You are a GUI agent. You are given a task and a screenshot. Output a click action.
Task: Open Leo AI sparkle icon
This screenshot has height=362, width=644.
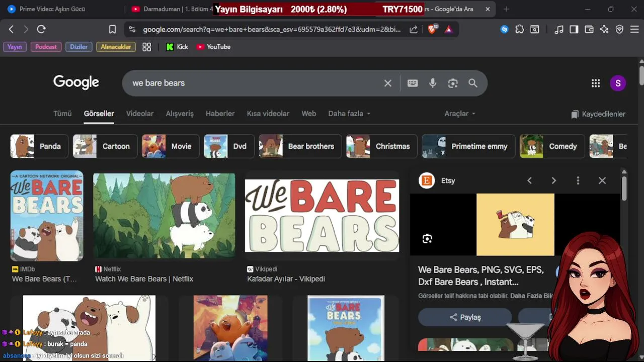(x=604, y=30)
